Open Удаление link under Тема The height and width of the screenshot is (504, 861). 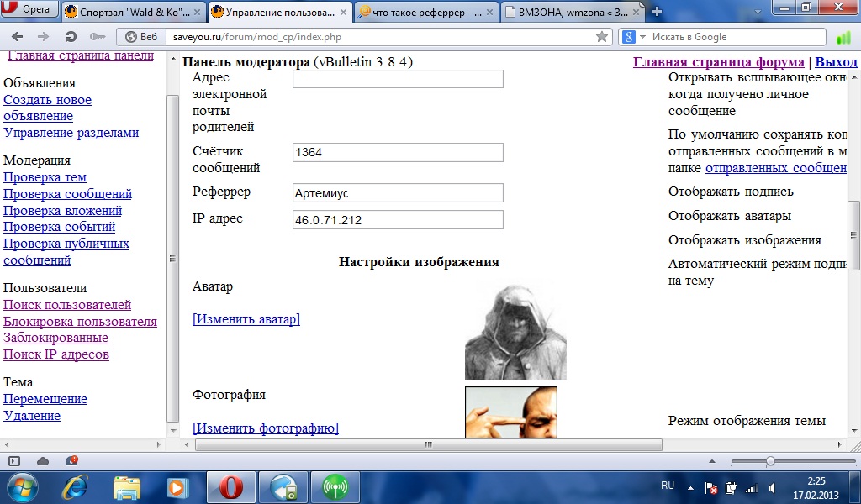(32, 415)
